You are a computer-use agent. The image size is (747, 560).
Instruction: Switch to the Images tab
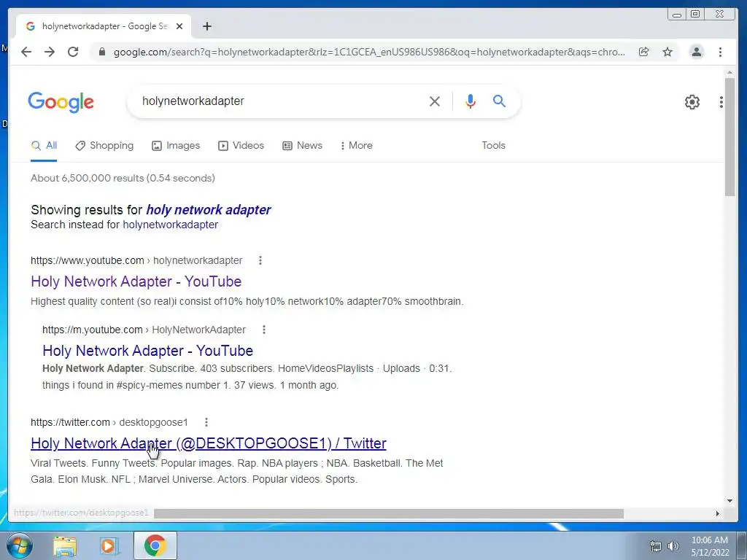tap(176, 146)
